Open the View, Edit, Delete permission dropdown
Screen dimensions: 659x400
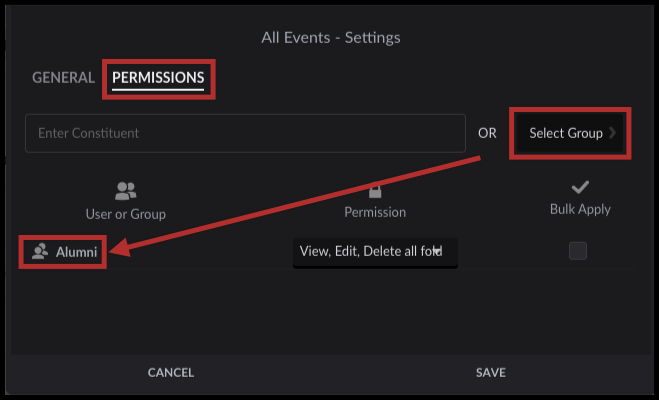[x=375, y=252]
